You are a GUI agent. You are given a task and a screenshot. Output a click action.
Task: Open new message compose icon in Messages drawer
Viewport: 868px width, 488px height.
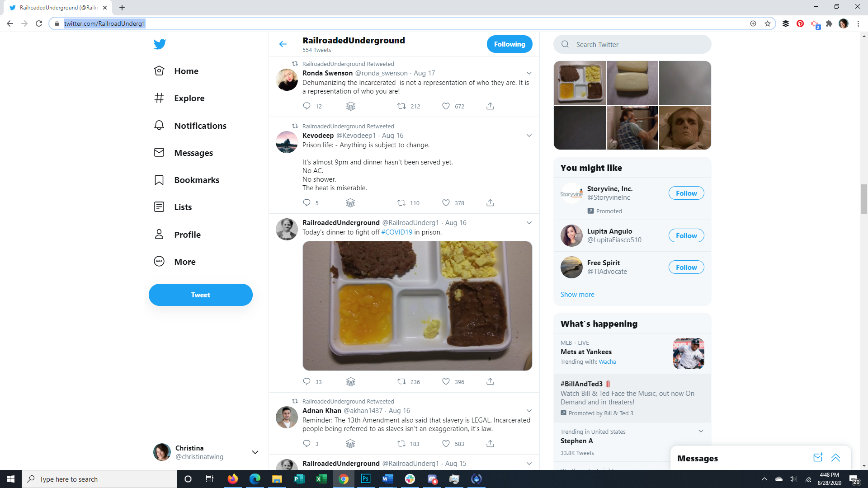coord(818,458)
